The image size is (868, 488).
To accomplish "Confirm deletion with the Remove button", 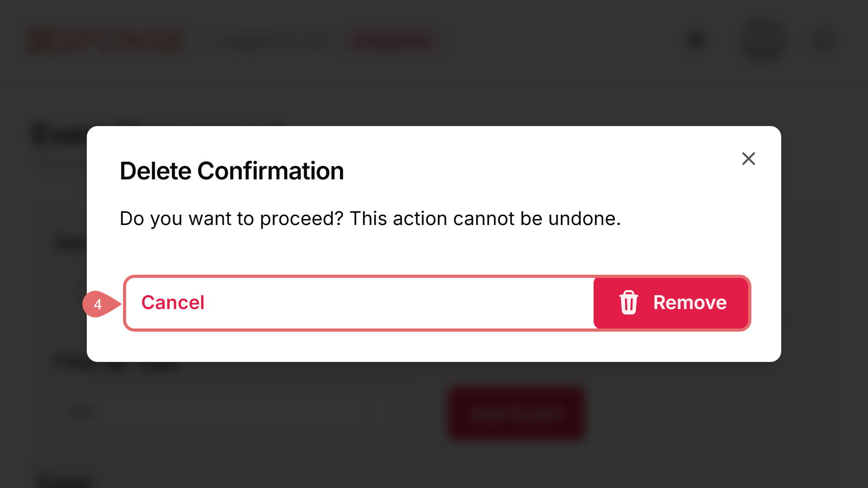I will tap(671, 303).
